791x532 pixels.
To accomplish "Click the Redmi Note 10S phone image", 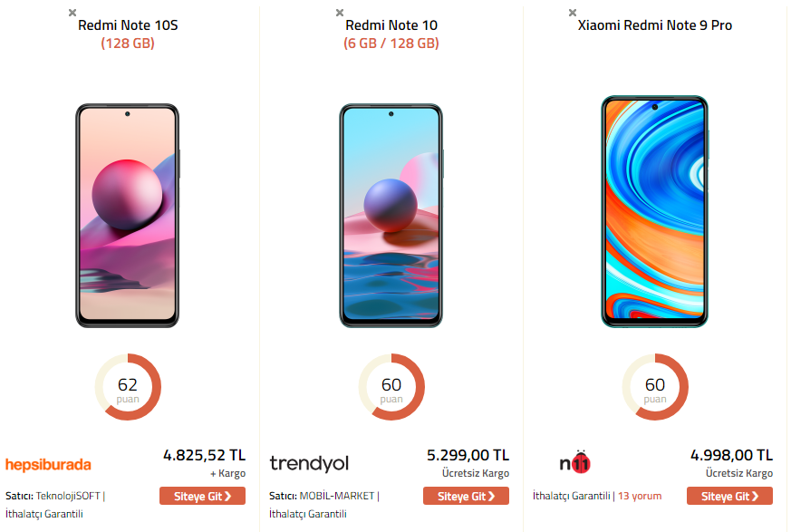I will pyautogui.click(x=128, y=216).
